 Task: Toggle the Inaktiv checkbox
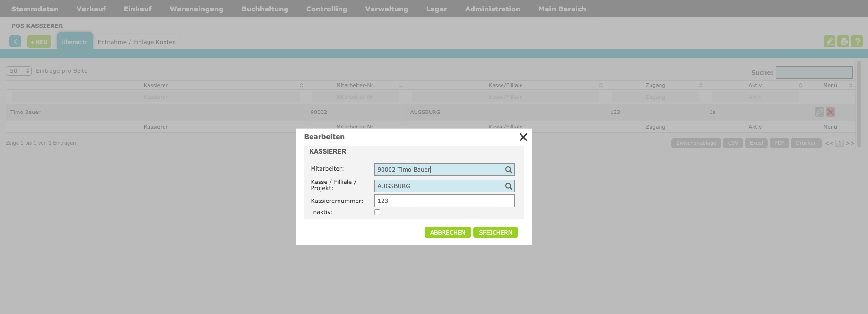(377, 212)
